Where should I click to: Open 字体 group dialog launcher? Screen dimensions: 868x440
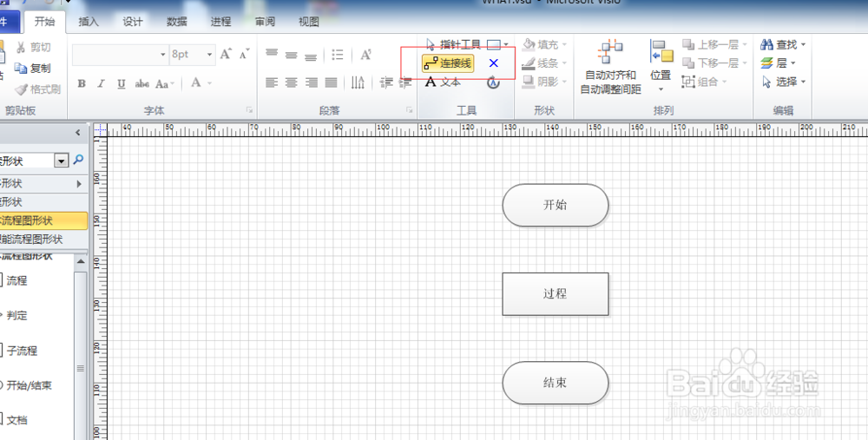(x=249, y=111)
